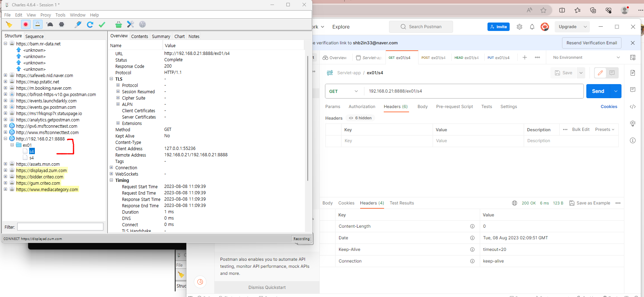
Task: Open the No Environment dropdown
Action: 586,57
